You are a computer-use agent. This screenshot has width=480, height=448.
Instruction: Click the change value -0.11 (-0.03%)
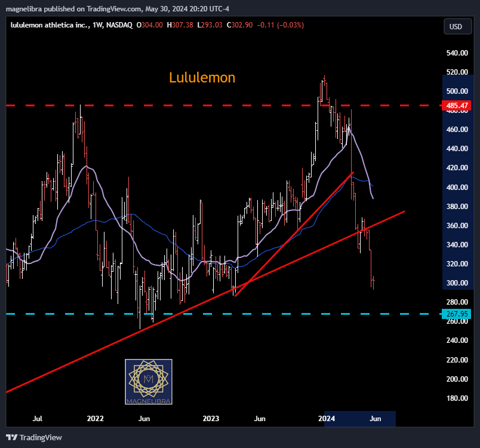280,25
